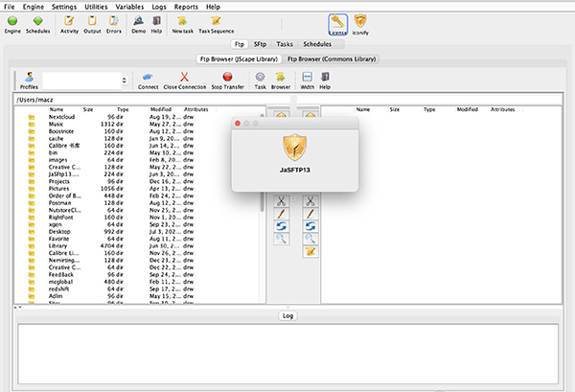Click the green Engine icon
The width and height of the screenshot is (575, 392).
click(x=12, y=21)
